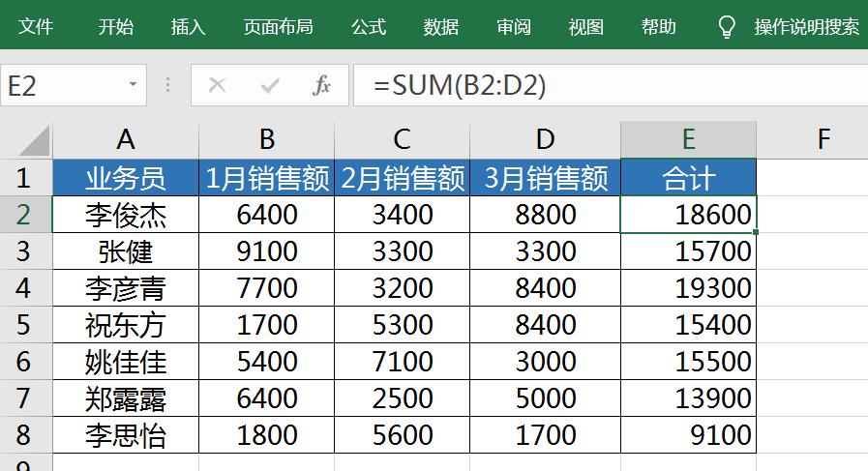Image resolution: width=868 pixels, height=471 pixels.
Task: Select row 3 header
Action: [x=26, y=251]
